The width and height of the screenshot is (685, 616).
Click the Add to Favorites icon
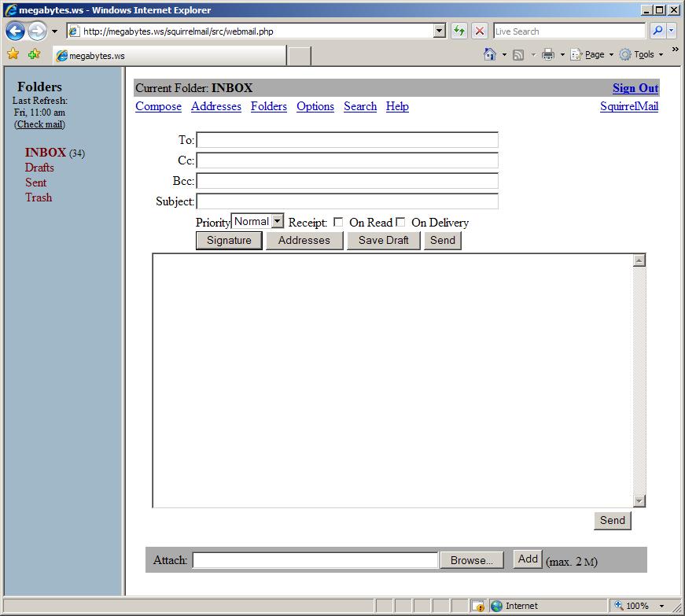[x=34, y=54]
